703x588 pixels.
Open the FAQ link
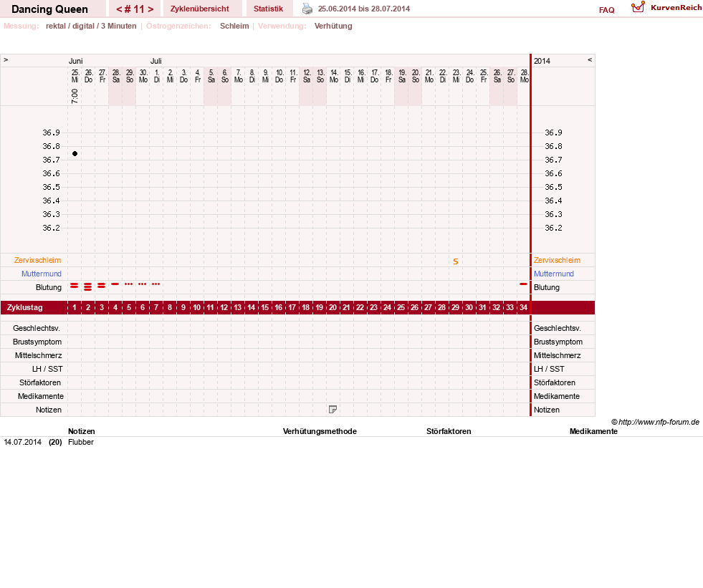tap(606, 10)
